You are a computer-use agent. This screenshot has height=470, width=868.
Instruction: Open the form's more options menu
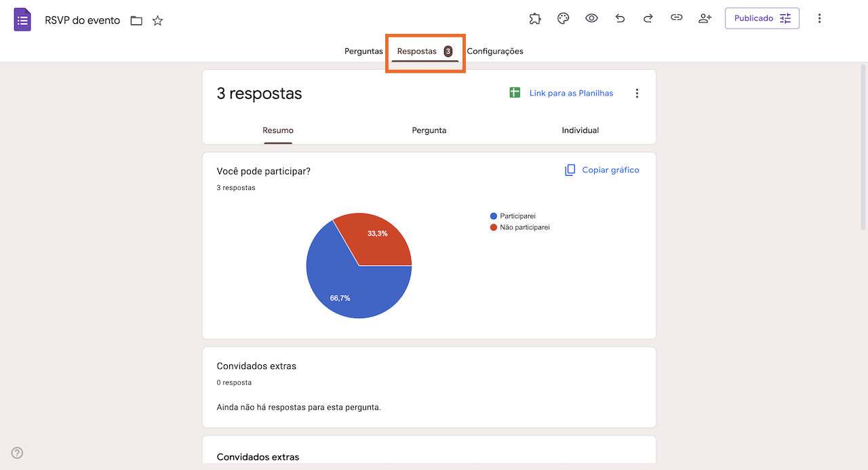[x=819, y=18]
